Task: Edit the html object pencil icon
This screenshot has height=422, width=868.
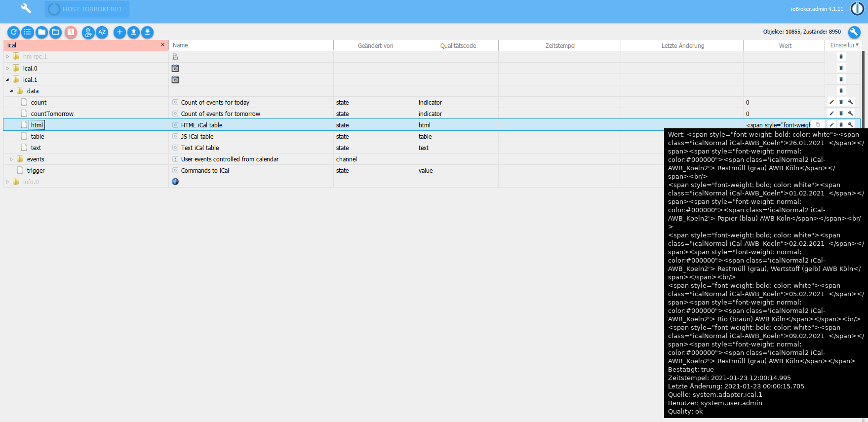Action: pos(832,125)
